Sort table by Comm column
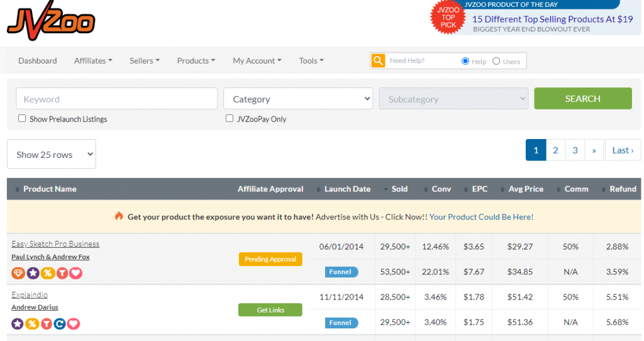The width and height of the screenshot is (644, 341). [576, 189]
